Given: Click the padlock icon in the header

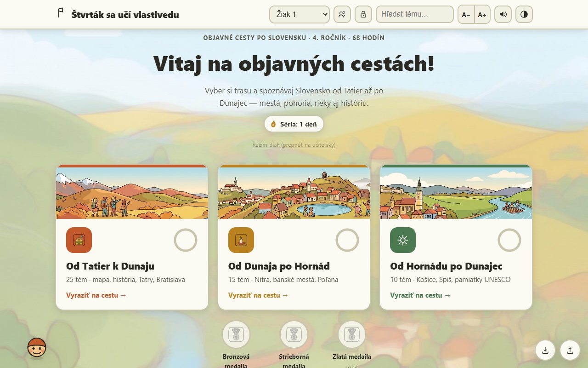Looking at the screenshot, I should (x=363, y=14).
